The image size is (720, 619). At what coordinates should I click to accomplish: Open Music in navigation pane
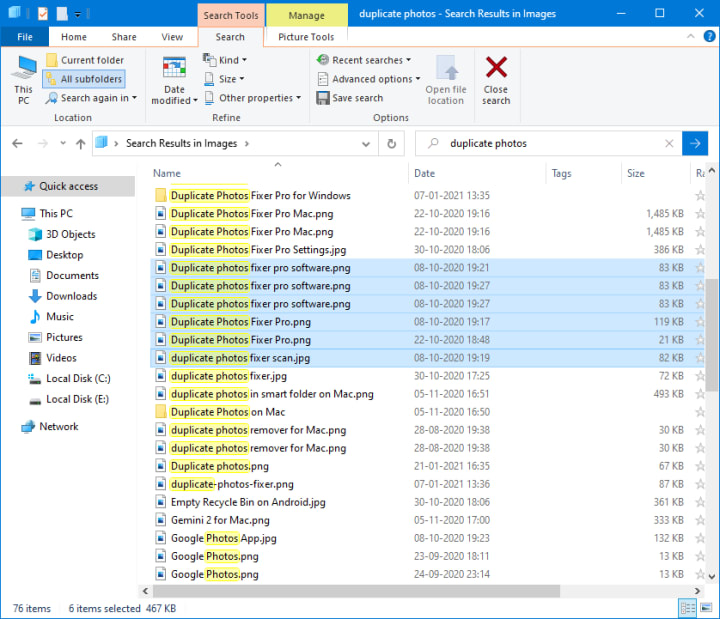[x=51, y=317]
